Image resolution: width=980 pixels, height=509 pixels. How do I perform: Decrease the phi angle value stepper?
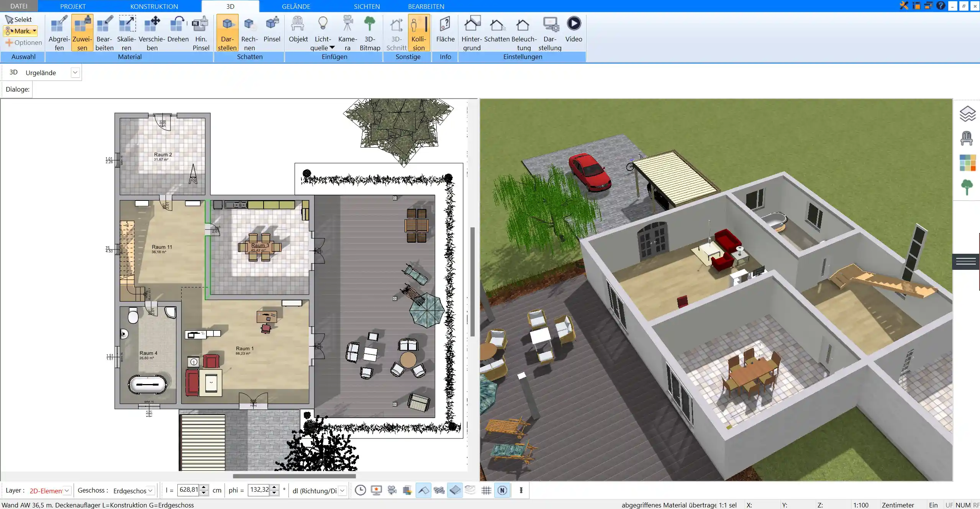274,493
